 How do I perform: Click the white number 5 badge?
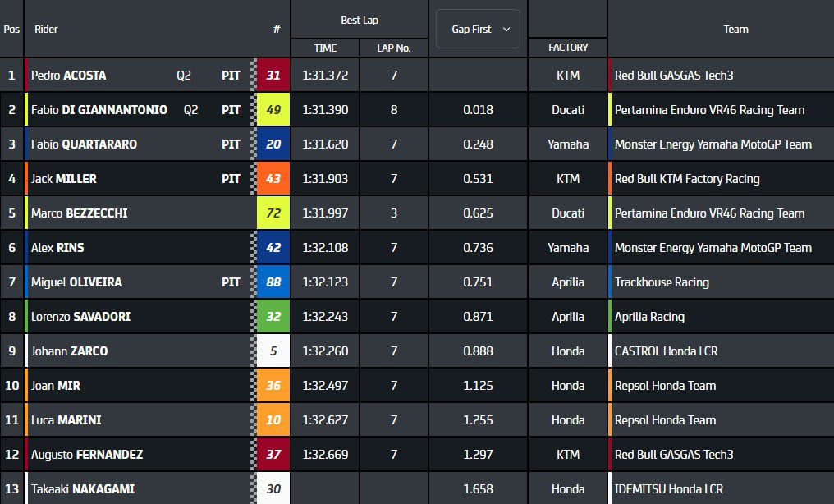(x=273, y=351)
